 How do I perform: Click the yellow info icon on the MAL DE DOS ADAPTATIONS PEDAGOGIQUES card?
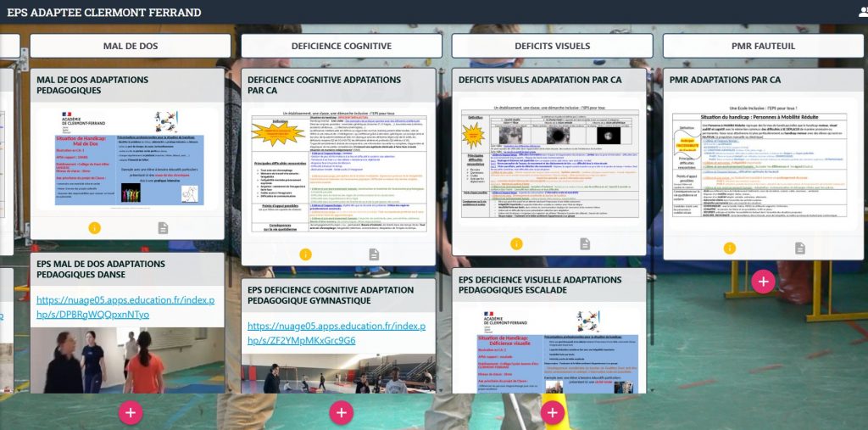[95, 227]
